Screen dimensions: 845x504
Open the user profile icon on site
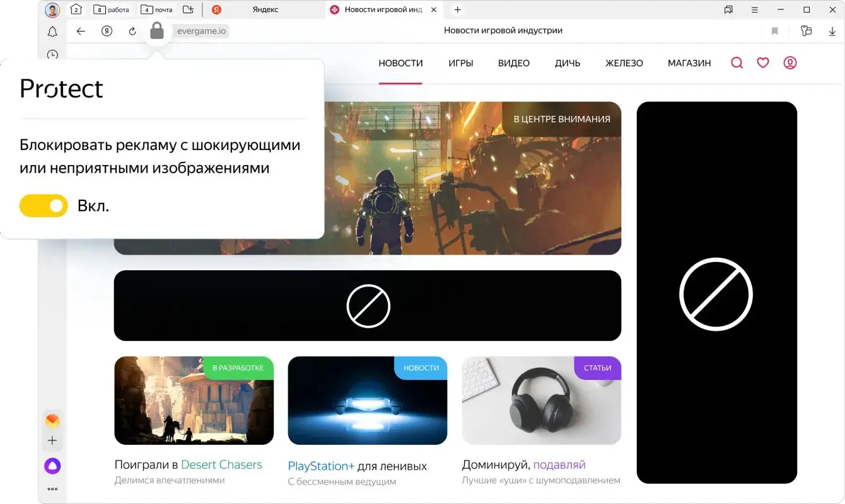790,63
